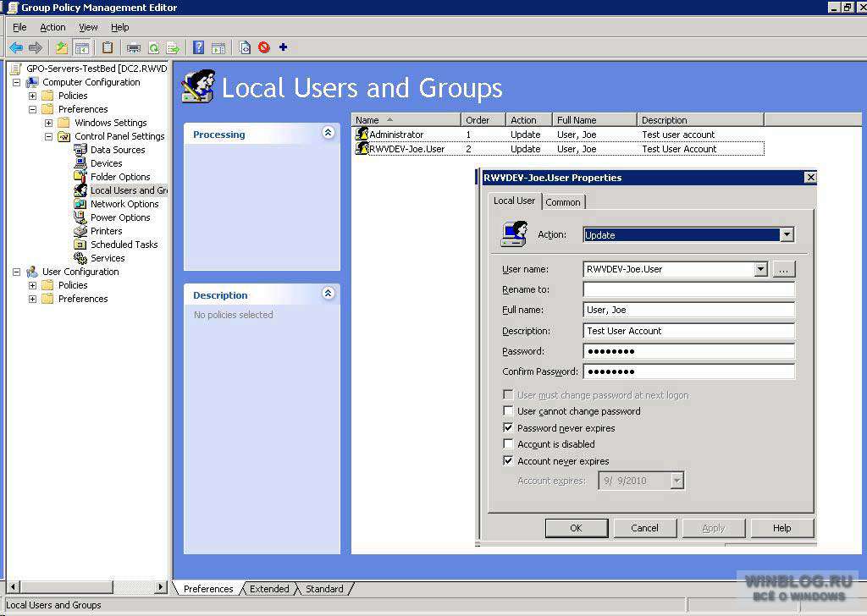The width and height of the screenshot is (867, 616).
Task: Open the Help menu in the menu bar
Action: coord(119,27)
